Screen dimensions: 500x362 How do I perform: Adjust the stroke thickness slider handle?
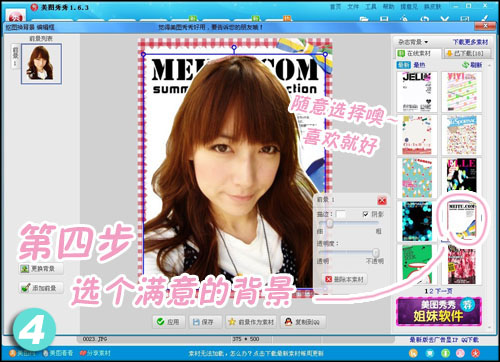click(330, 223)
